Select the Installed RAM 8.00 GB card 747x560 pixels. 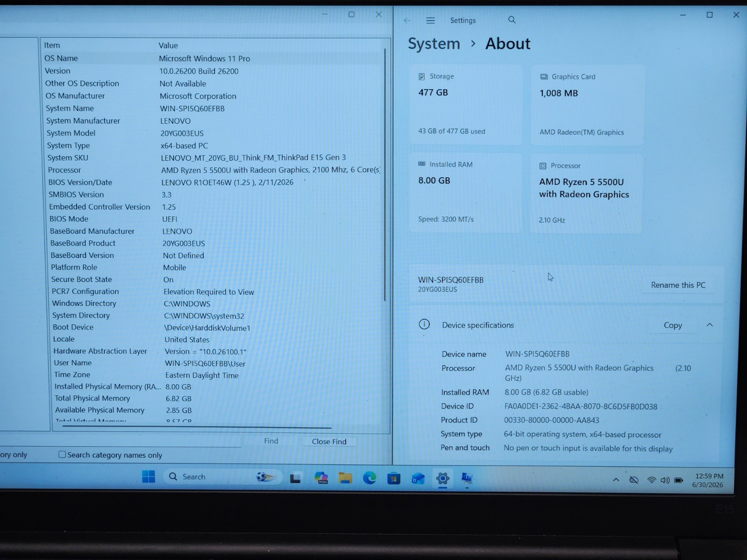[465, 193]
